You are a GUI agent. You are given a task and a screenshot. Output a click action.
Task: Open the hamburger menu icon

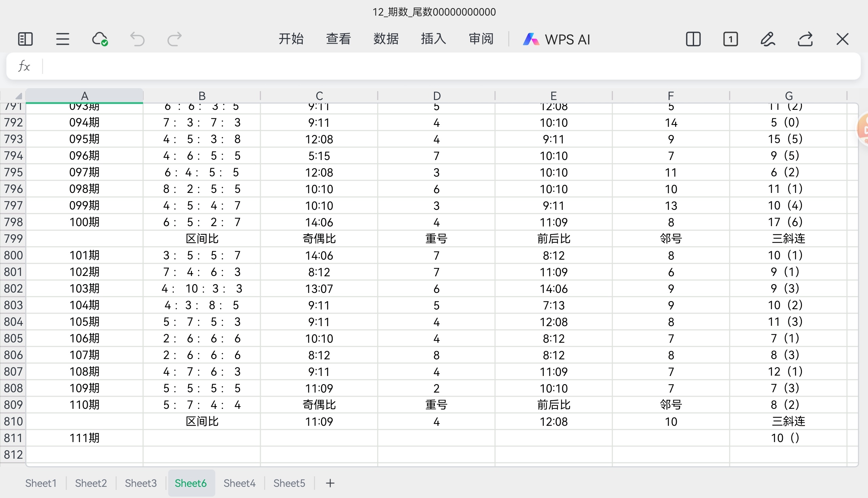pyautogui.click(x=62, y=39)
